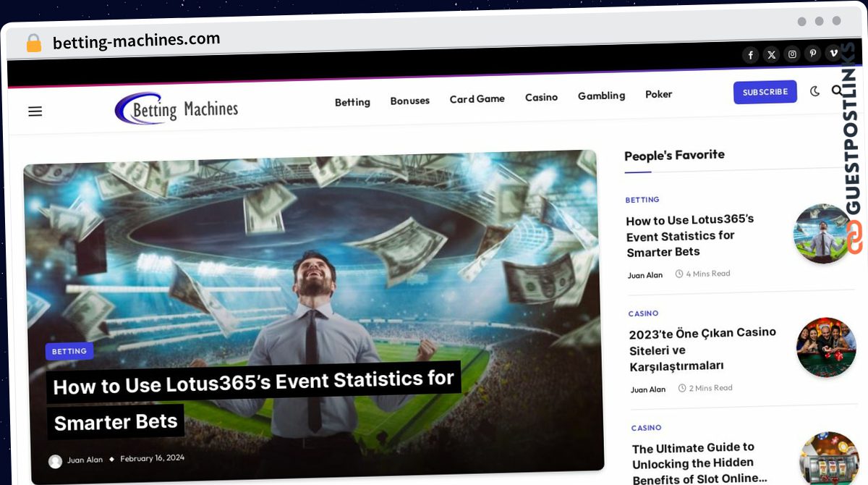Click Juan Alan under featured headline
The height and width of the screenshot is (485, 868).
pyautogui.click(x=85, y=460)
